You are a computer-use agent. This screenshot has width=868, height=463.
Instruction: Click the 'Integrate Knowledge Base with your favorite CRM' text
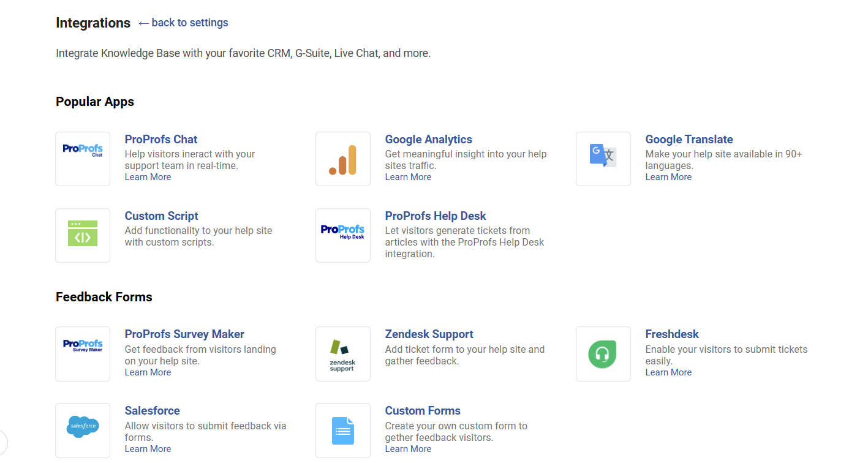pos(243,53)
